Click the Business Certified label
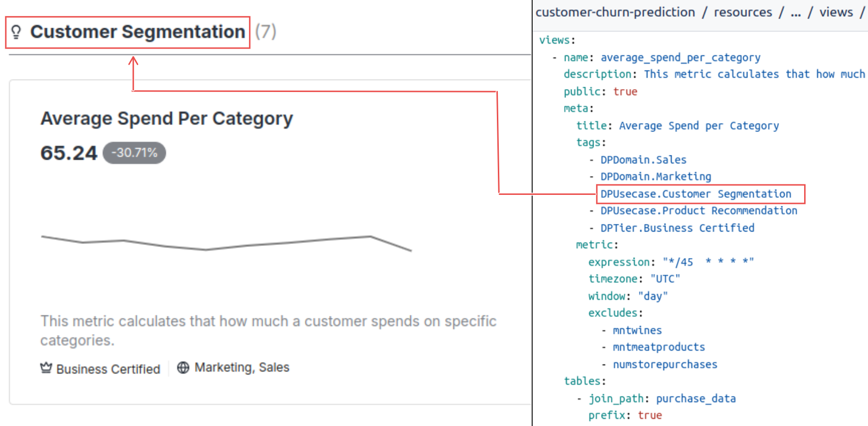This screenshot has width=868, height=426. [108, 369]
